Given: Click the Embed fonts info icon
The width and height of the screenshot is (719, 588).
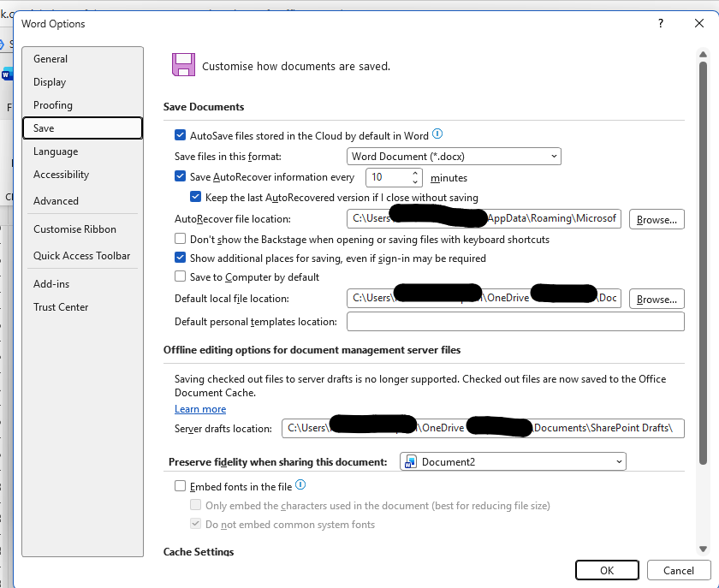Looking at the screenshot, I should (x=300, y=484).
